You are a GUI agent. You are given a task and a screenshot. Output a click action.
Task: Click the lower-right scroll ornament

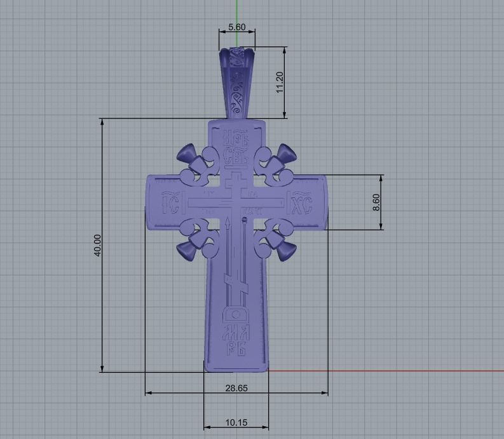click(x=275, y=240)
